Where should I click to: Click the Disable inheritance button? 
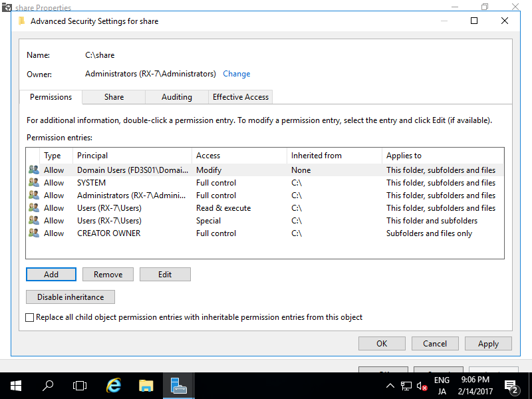(70, 297)
